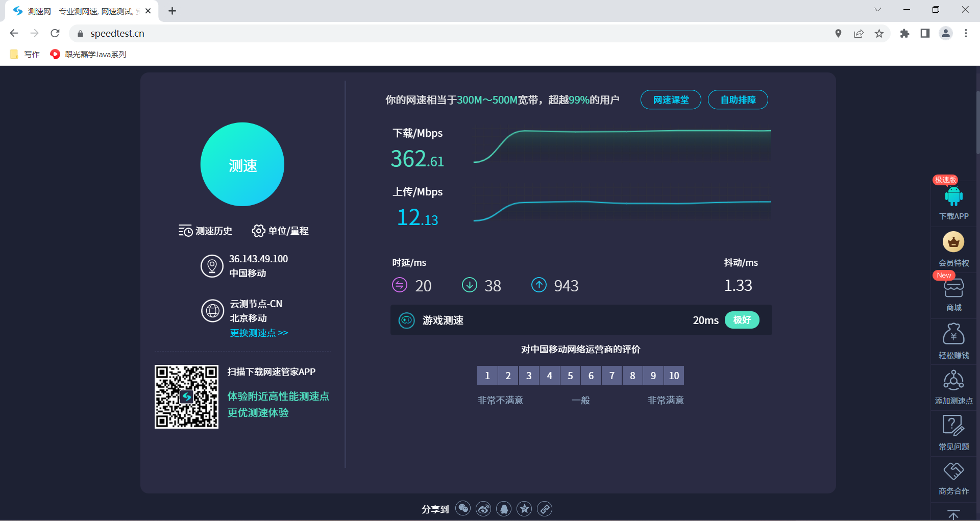This screenshot has height=521, width=980.
Task: Click the location permission icon in address bar
Action: coord(838,34)
